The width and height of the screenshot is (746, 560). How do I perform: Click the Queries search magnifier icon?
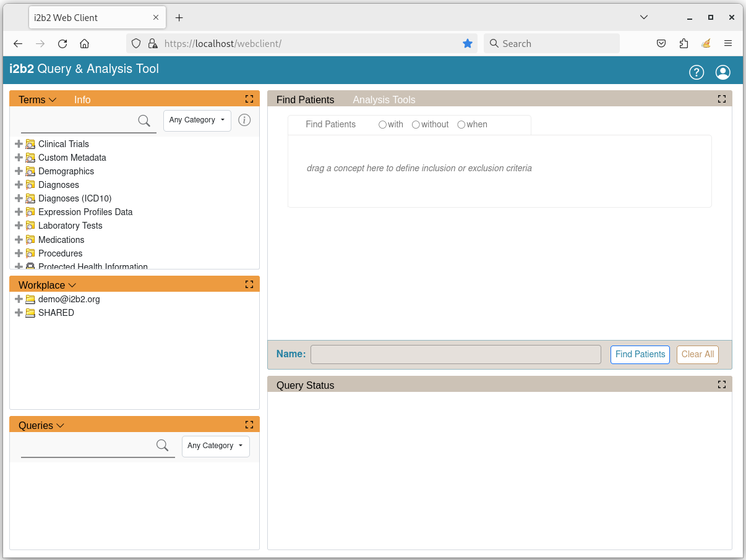point(163,445)
